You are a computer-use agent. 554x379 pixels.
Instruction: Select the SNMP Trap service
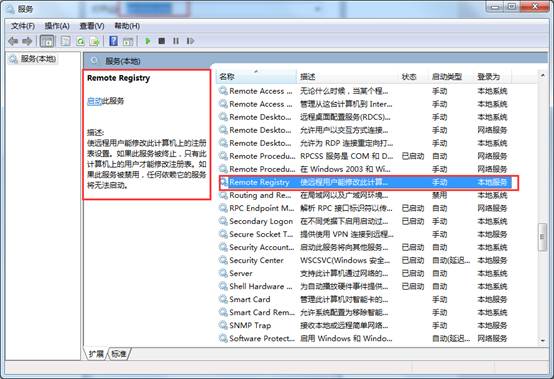point(250,325)
